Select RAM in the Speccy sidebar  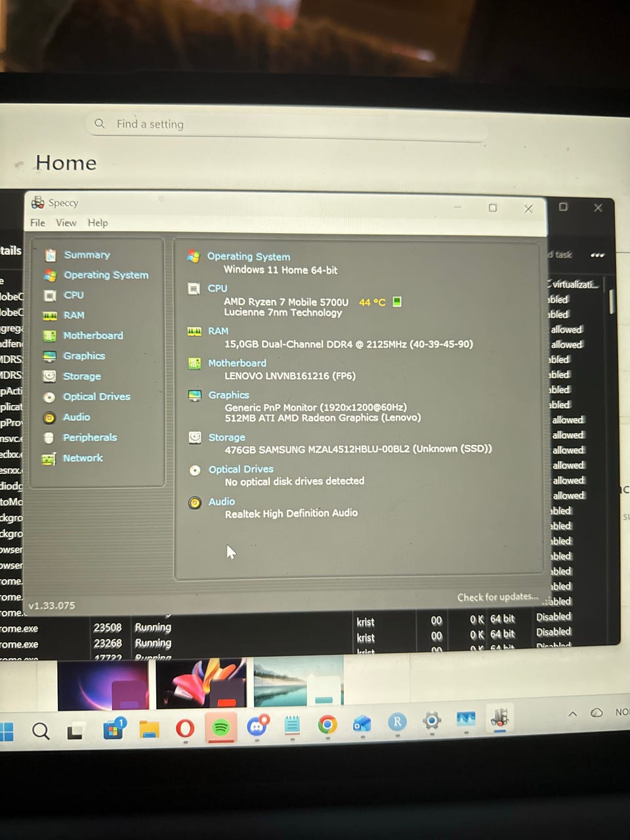point(73,315)
